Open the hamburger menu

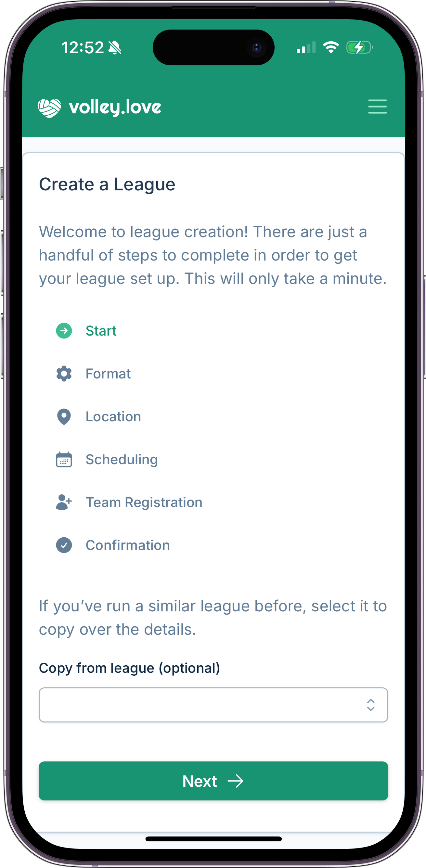tap(377, 107)
